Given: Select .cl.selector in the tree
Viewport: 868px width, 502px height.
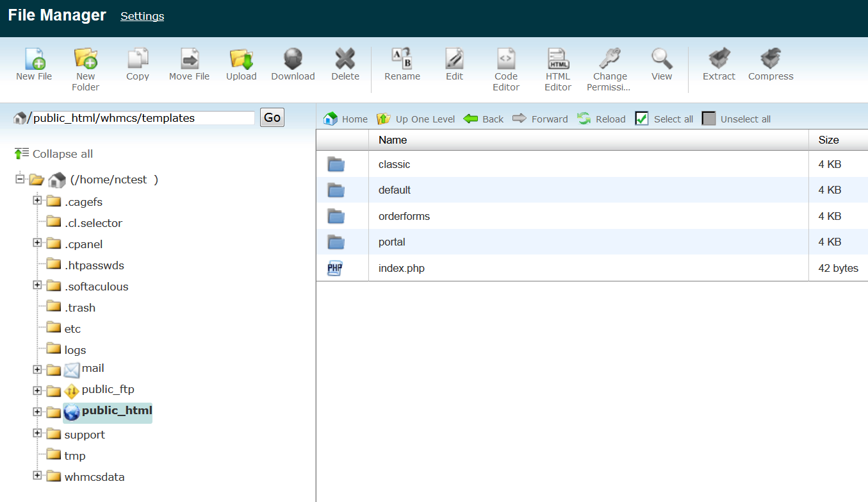Looking at the screenshot, I should point(94,223).
